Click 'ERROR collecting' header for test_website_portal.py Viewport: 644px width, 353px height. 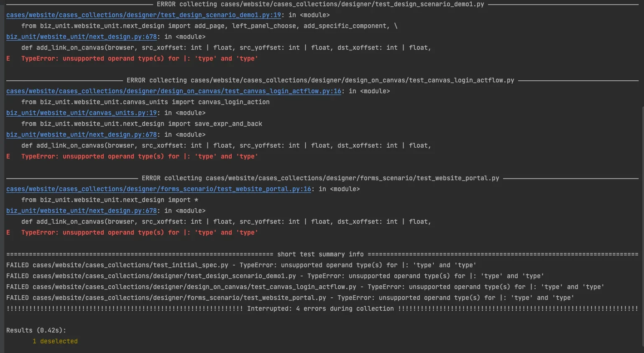pyautogui.click(x=320, y=178)
